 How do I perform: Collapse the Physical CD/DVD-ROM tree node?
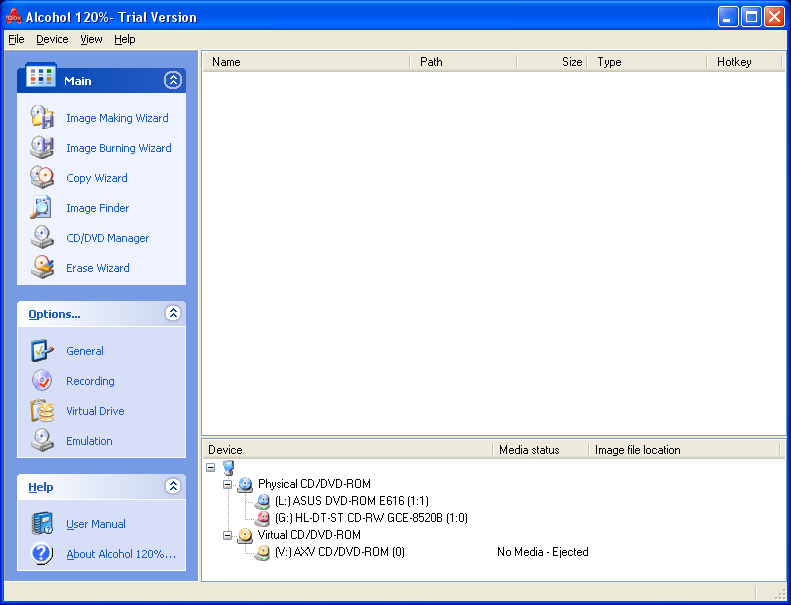click(228, 484)
